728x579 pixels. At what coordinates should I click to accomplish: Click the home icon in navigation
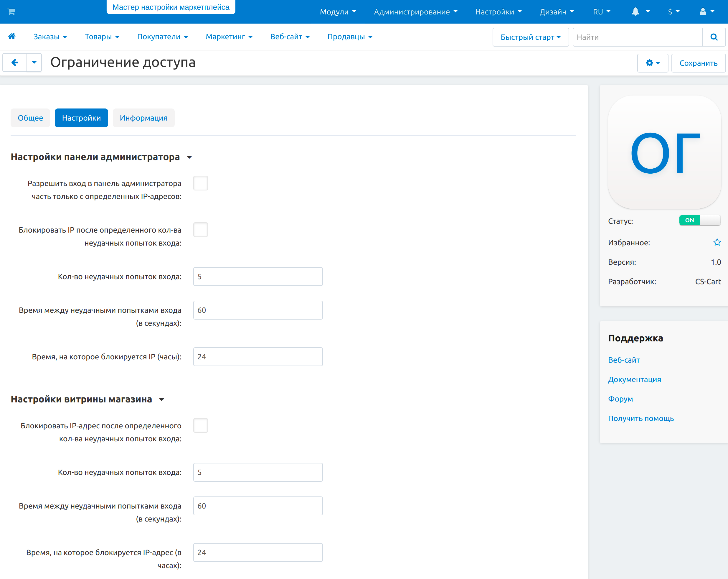12,37
